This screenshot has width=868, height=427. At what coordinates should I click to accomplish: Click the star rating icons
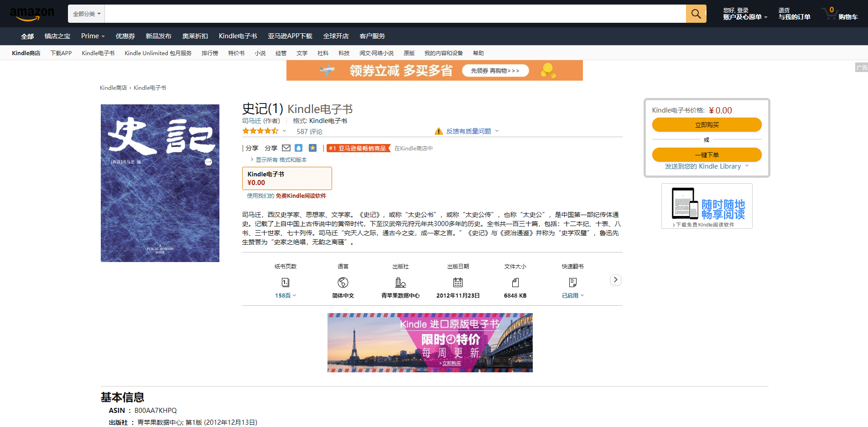pos(260,131)
